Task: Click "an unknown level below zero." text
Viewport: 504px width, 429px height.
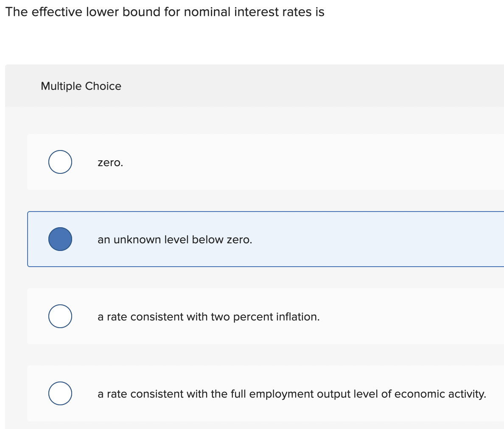Action: point(175,240)
